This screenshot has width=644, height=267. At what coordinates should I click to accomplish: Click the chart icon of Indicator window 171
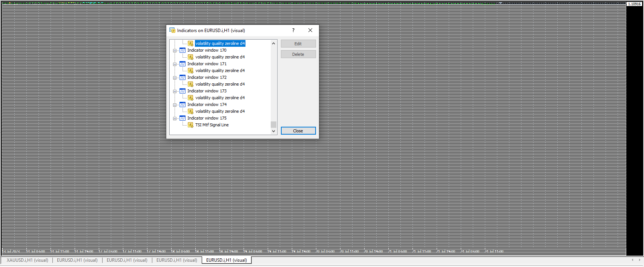(182, 64)
